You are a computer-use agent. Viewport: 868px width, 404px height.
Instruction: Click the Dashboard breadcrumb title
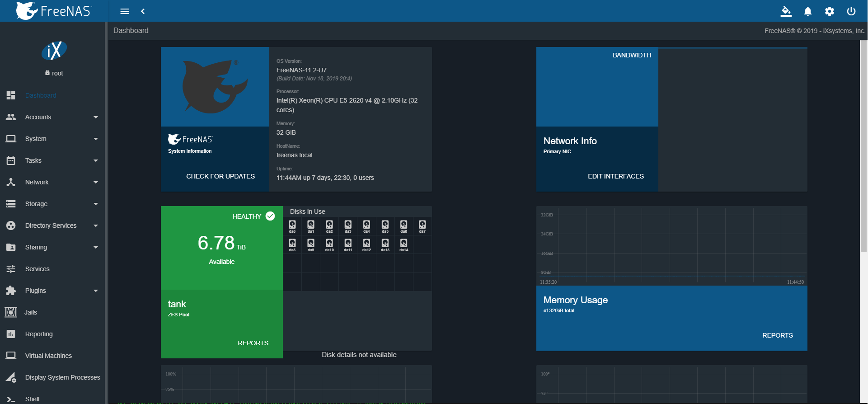coord(131,30)
